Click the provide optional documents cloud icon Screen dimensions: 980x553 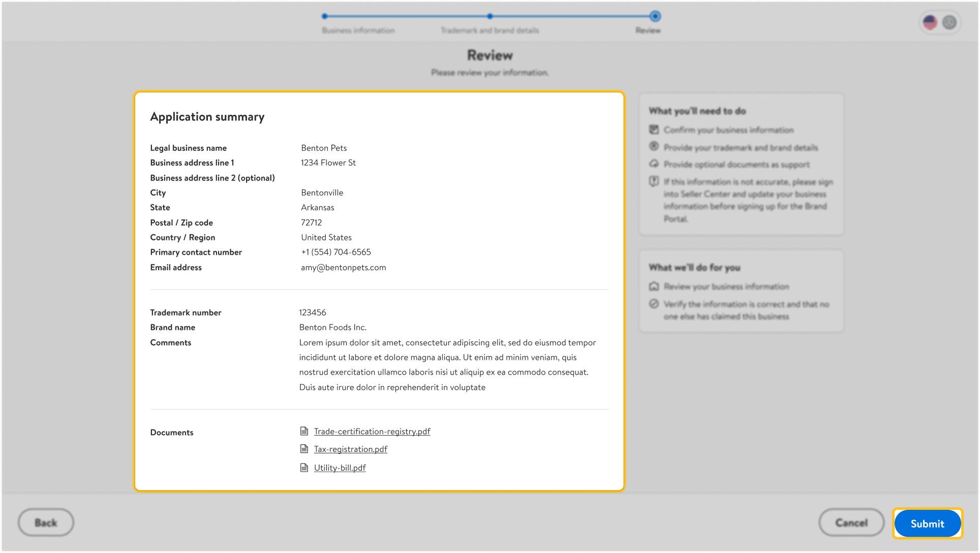[654, 164]
